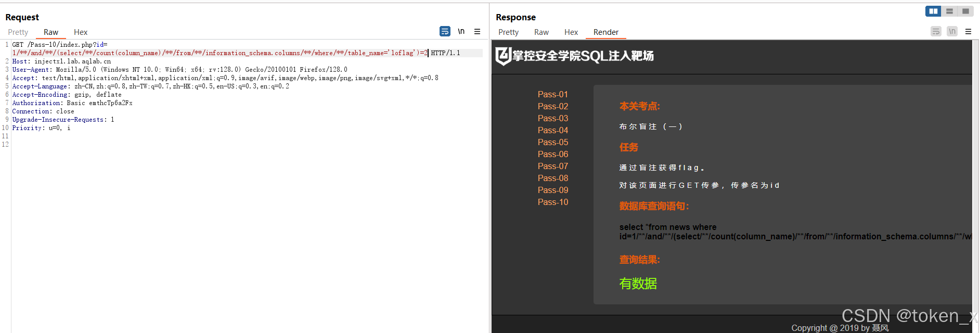Viewport: 980px width, 333px height.
Task: Click the 任务 heading
Action: click(628, 147)
